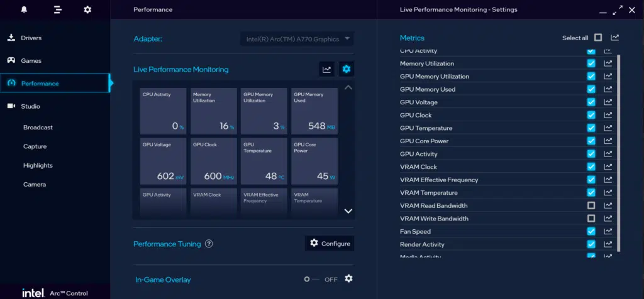Uncheck GPU Temperature metric
The image size is (644, 299).
tap(591, 128)
